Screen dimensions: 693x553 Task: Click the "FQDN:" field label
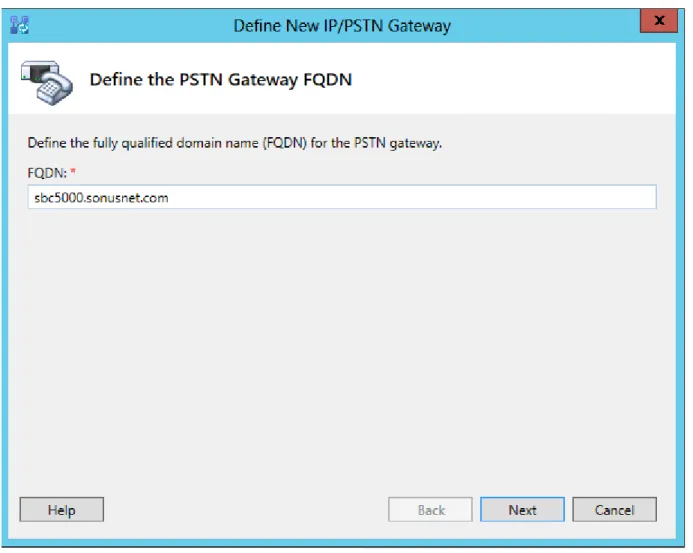click(47, 173)
